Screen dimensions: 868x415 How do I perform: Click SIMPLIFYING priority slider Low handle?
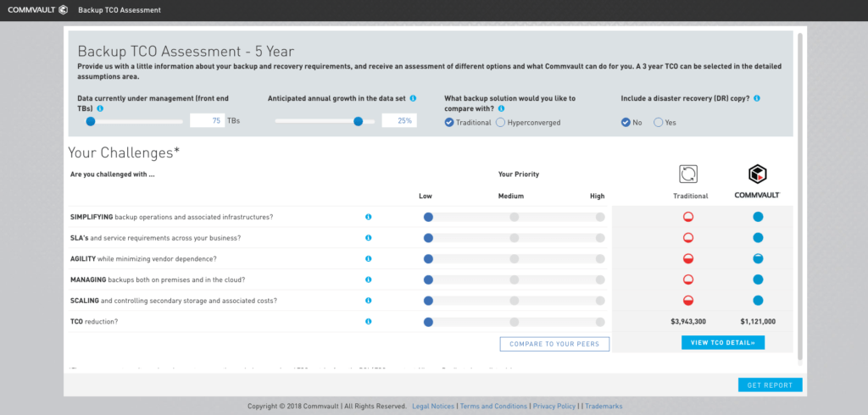tap(428, 217)
